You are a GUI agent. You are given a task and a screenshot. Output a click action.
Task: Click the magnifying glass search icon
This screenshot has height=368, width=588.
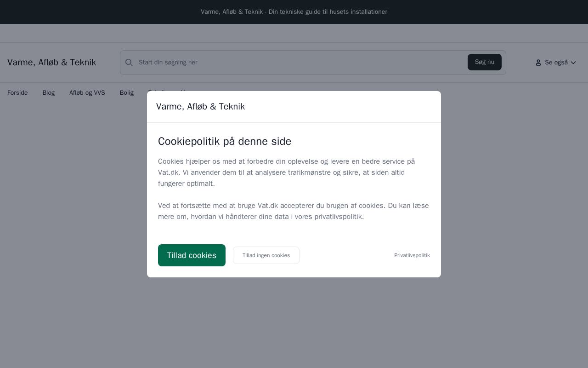[129, 63]
